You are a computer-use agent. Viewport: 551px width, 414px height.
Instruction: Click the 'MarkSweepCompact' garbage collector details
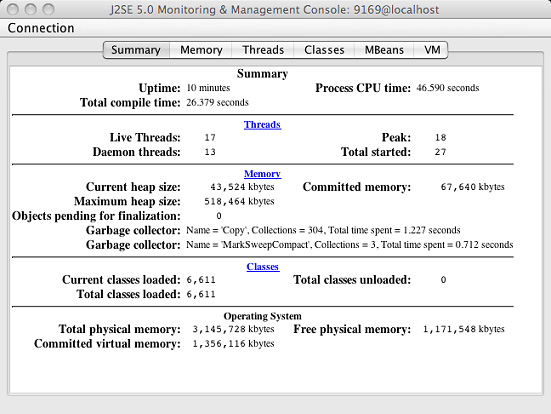pyautogui.click(x=350, y=245)
